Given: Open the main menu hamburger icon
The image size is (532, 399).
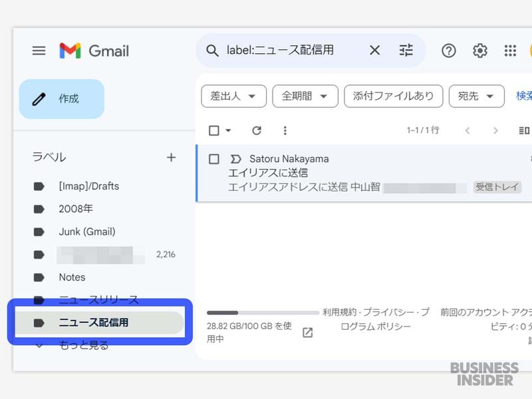Looking at the screenshot, I should (39, 51).
